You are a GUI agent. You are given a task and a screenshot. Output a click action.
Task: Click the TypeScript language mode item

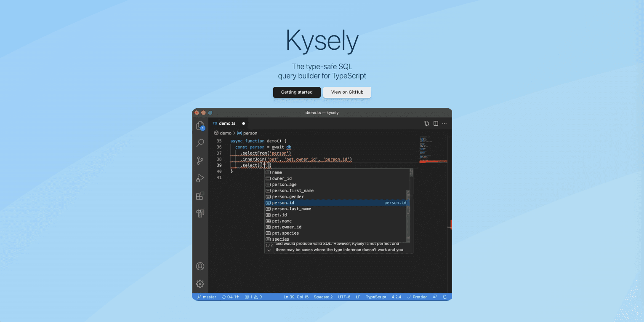pyautogui.click(x=376, y=297)
